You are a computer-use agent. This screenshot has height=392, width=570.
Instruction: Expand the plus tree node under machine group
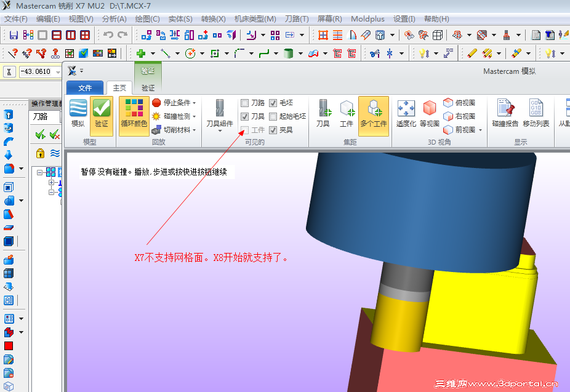coord(51,182)
